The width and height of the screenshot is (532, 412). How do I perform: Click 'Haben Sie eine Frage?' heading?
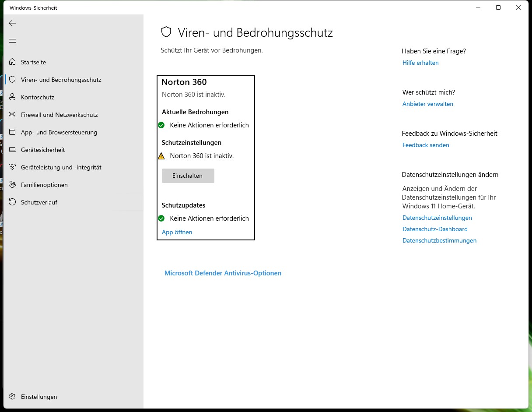434,51
